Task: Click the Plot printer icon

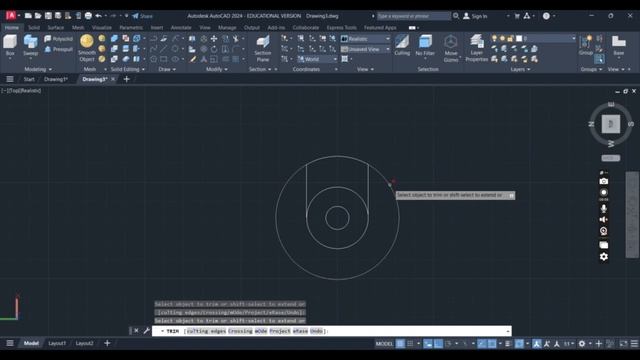Action: [88, 16]
